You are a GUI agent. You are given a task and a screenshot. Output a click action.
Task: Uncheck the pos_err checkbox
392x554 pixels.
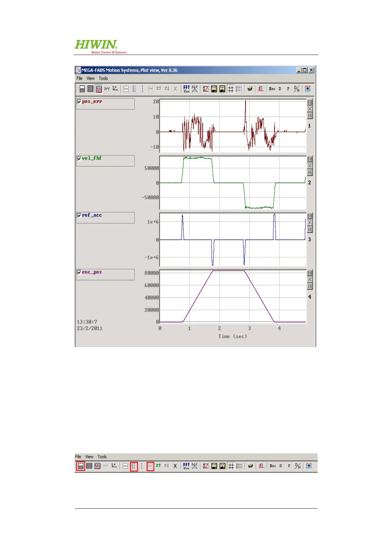[79, 102]
